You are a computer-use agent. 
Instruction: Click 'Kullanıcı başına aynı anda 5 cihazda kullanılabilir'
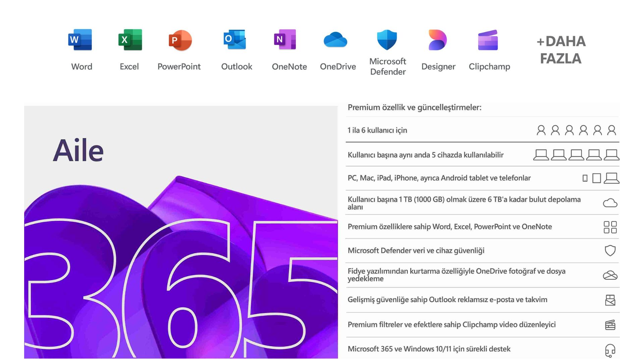coord(426,155)
